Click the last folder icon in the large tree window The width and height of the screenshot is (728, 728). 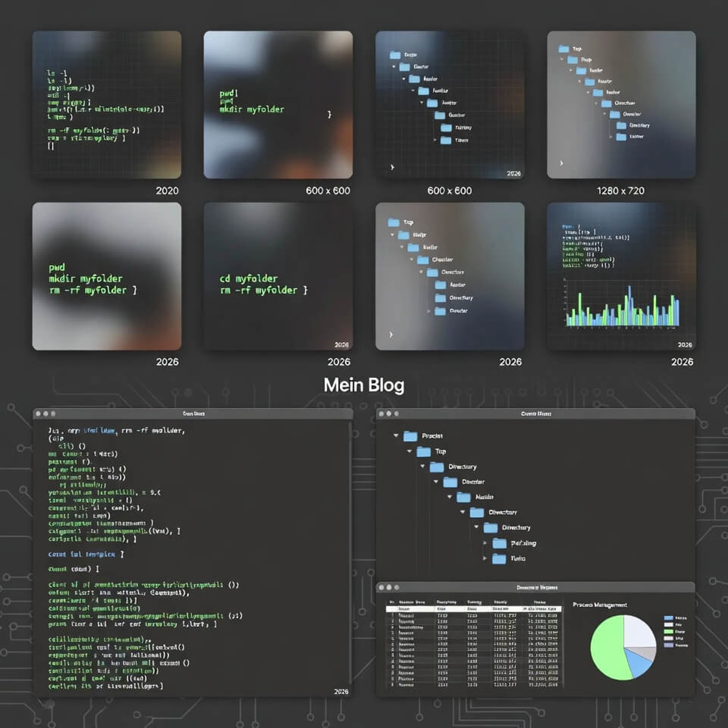point(499,559)
